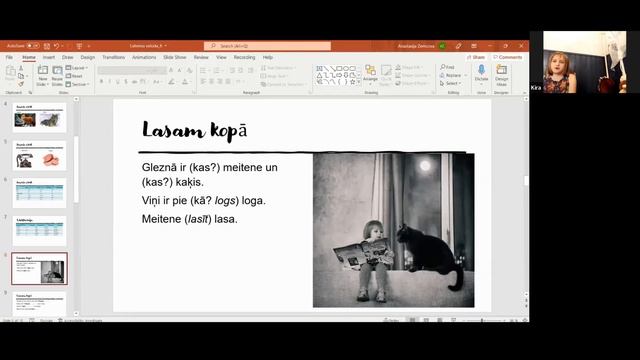Click the Cut scissors icon

coord(21,68)
